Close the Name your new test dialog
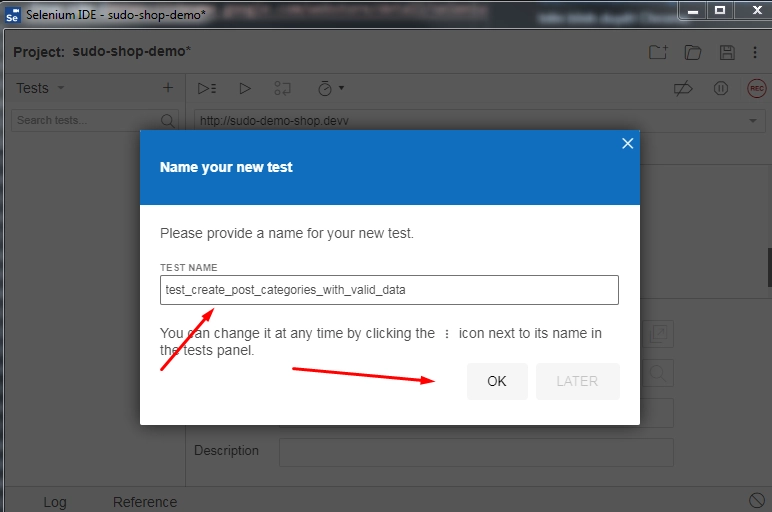 click(x=627, y=144)
